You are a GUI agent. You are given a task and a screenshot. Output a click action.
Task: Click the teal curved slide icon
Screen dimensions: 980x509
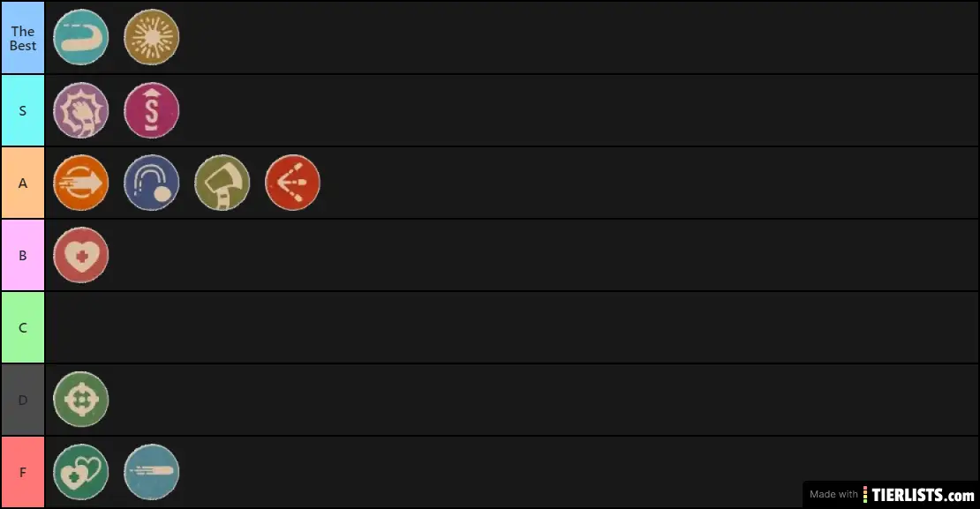coord(81,38)
